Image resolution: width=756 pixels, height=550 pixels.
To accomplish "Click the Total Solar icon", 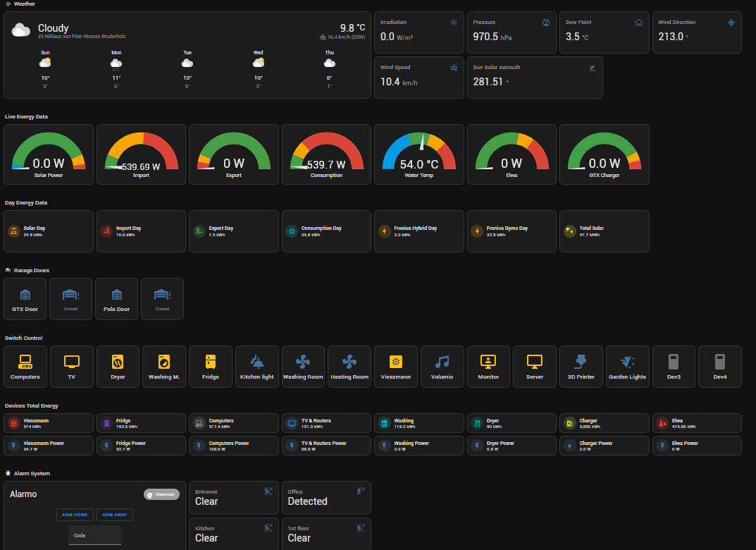I will [570, 231].
